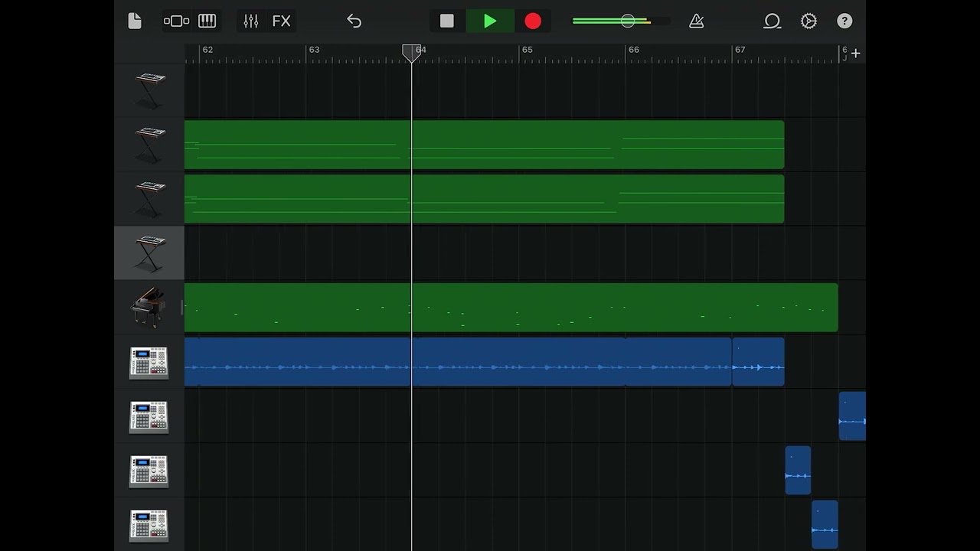Adjust the master volume slider knob

point(628,21)
